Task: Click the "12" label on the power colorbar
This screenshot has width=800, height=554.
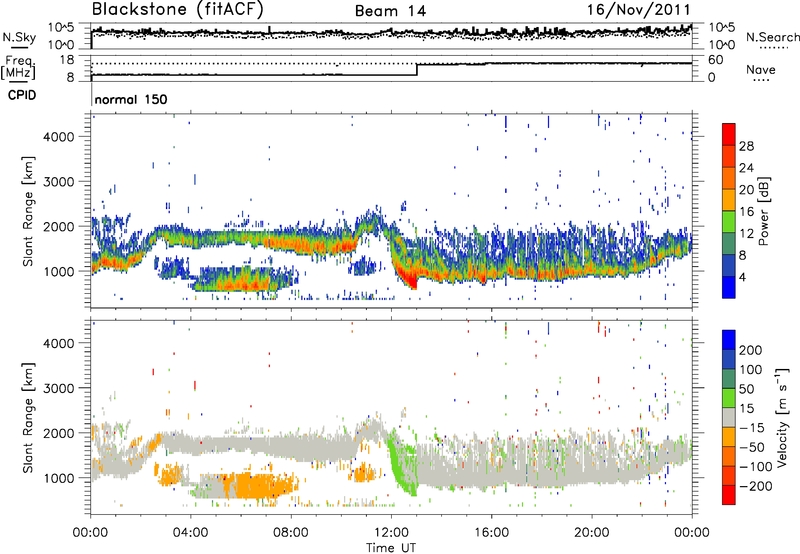Action: [746, 234]
